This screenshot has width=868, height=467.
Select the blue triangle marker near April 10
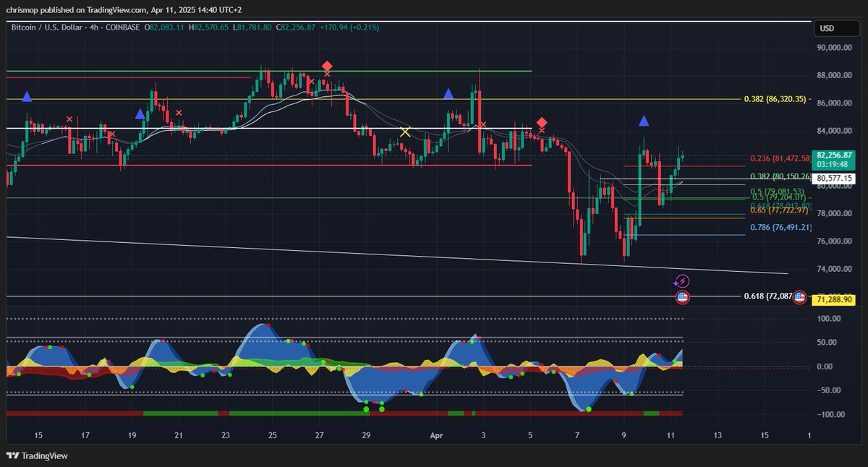(644, 121)
